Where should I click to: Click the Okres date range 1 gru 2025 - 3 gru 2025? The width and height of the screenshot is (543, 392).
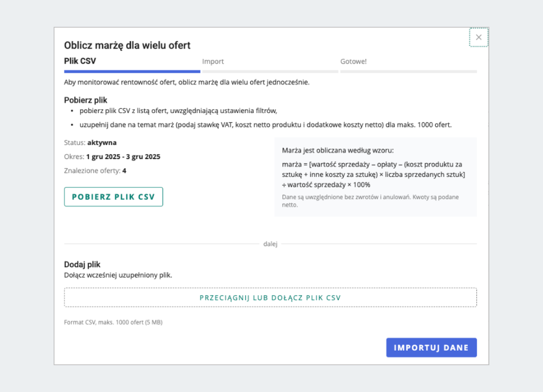point(123,157)
